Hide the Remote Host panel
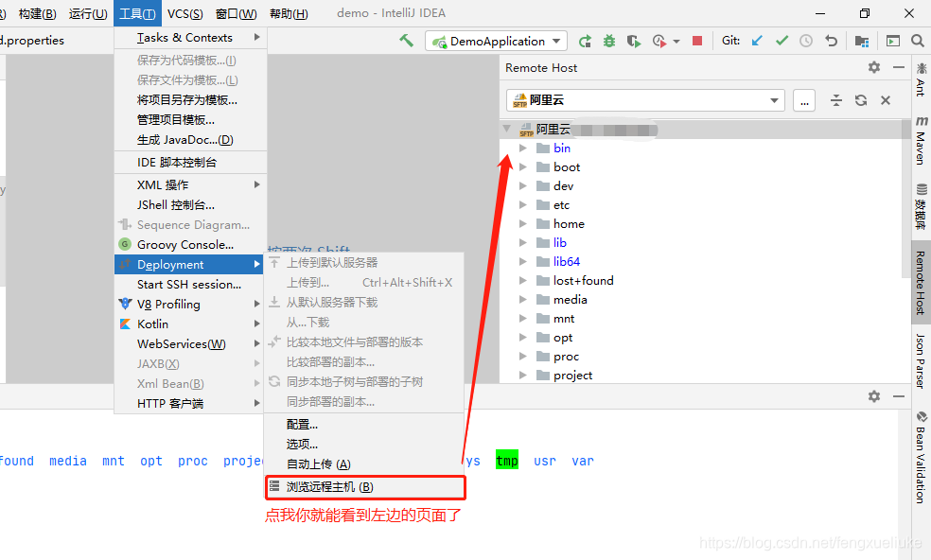 point(899,67)
